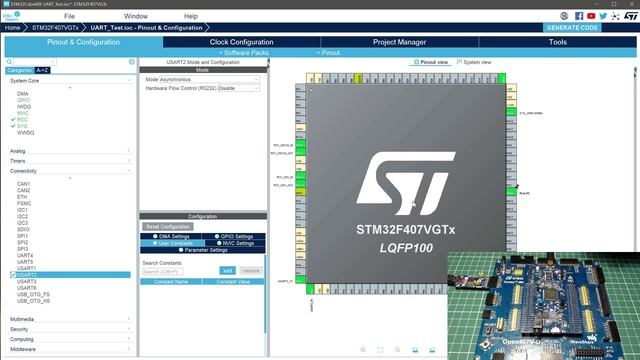This screenshot has width=640, height=360.
Task: Click the ST logo in the header
Action: (631, 16)
